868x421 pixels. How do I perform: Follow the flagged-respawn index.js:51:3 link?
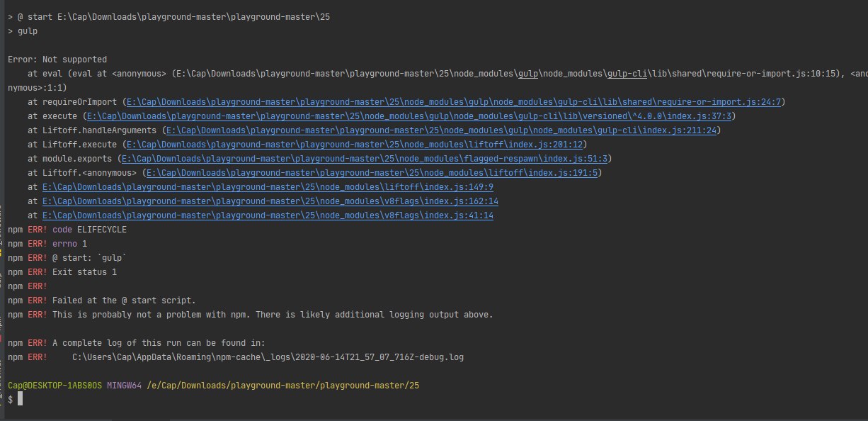364,158
